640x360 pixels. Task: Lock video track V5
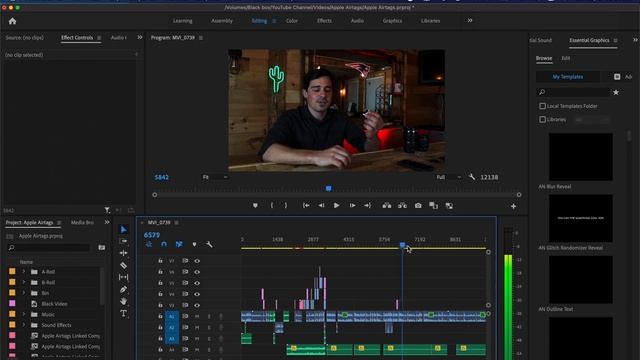tap(160, 283)
